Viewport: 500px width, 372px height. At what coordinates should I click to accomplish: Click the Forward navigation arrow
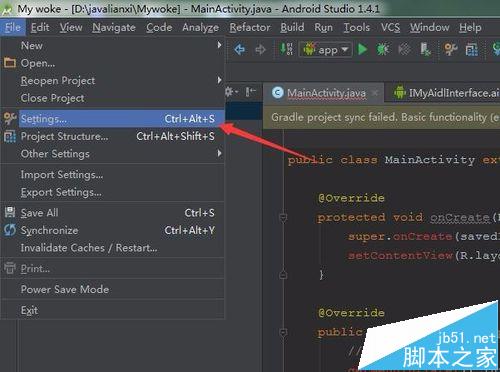pyautogui.click(x=260, y=50)
